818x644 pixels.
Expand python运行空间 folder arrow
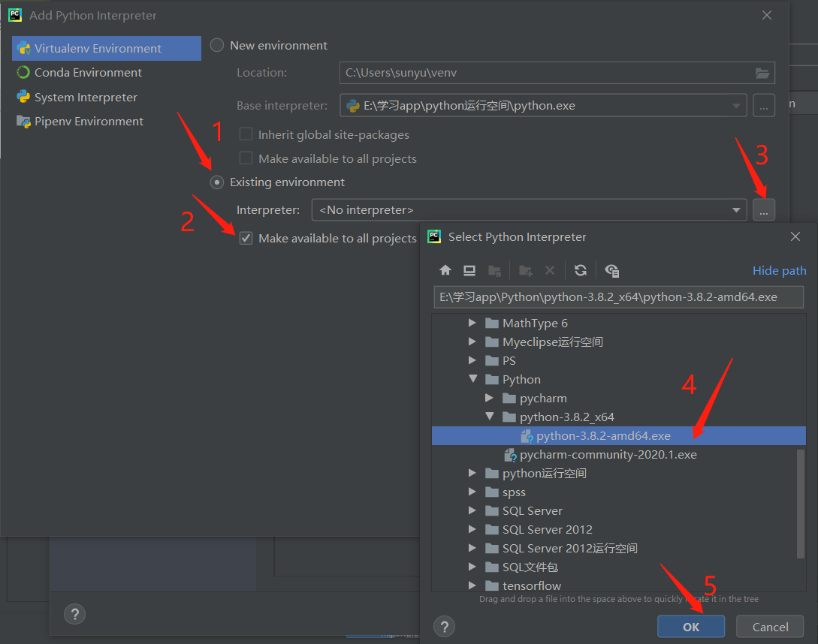472,473
